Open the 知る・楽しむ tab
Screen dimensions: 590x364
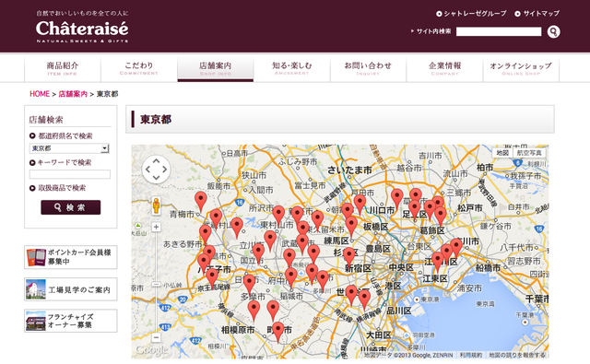point(292,68)
